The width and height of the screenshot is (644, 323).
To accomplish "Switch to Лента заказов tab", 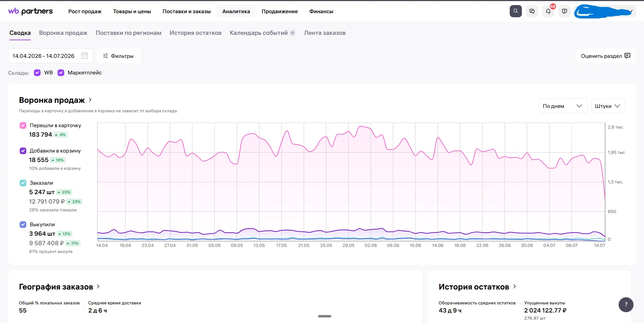I will coord(325,33).
